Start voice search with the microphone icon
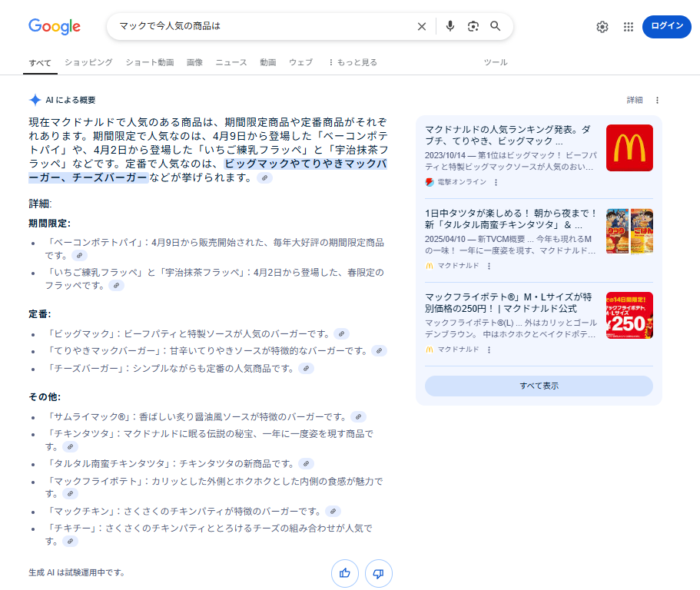This screenshot has height=590, width=700. click(450, 26)
